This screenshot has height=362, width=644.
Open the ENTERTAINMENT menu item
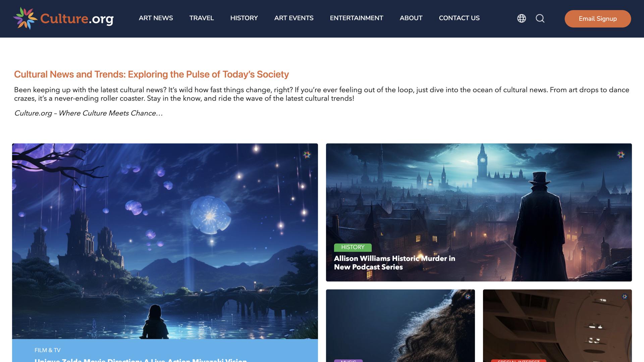point(357,18)
